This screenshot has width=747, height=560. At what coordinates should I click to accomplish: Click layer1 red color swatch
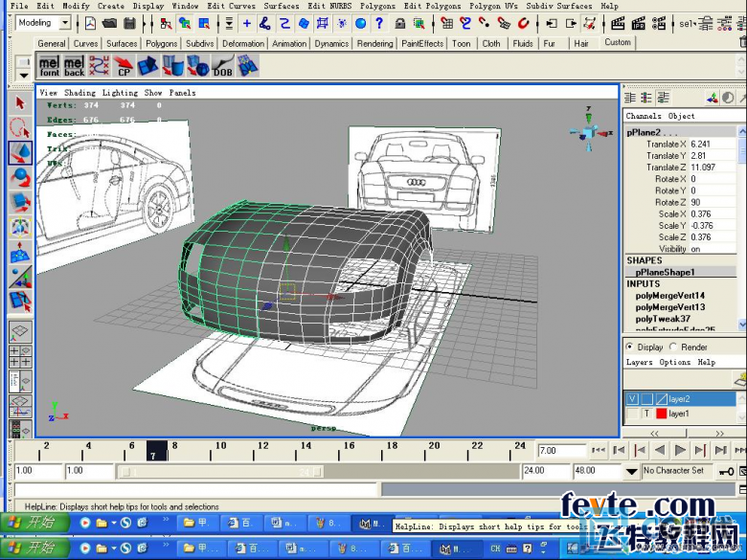(661, 414)
